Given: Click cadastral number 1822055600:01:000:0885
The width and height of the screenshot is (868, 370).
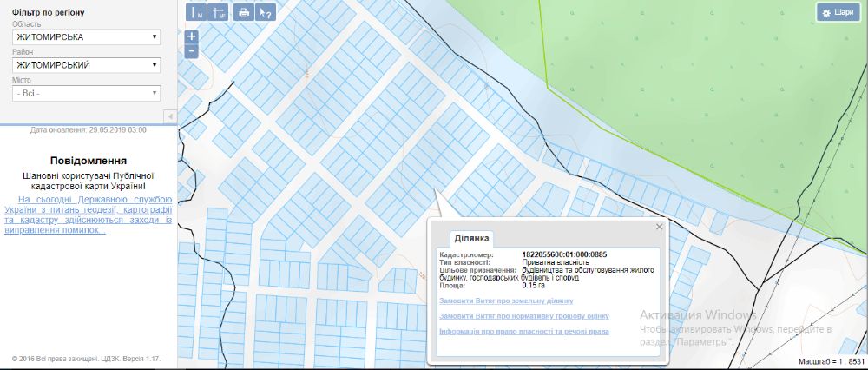Looking at the screenshot, I should point(564,254).
